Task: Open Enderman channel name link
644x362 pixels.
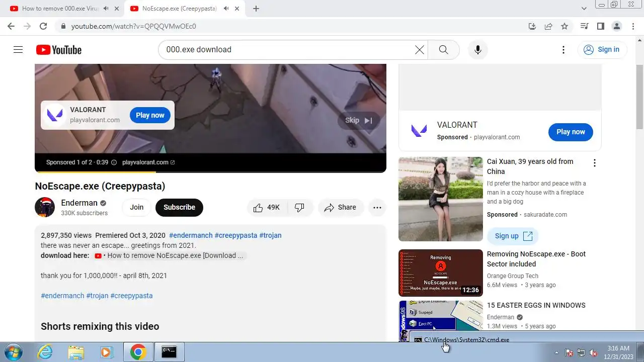Action: click(79, 203)
